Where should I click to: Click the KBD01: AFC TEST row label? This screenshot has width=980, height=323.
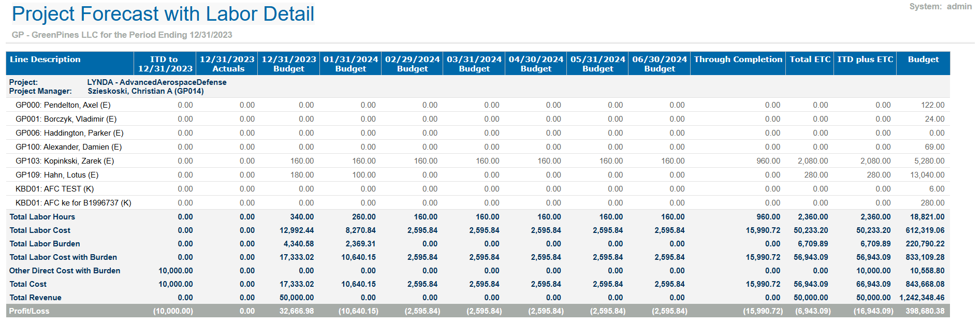[x=55, y=189]
